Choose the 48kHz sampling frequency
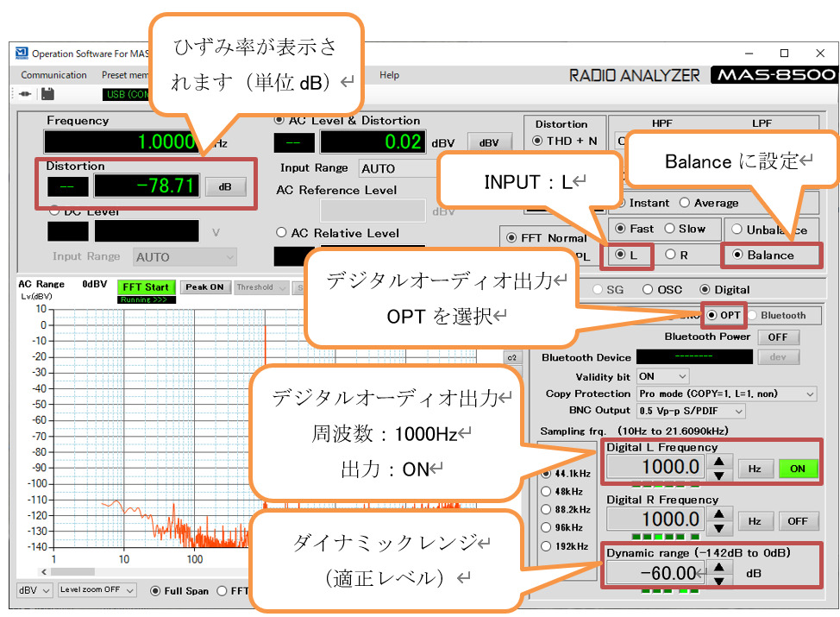840x617 pixels. point(547,492)
